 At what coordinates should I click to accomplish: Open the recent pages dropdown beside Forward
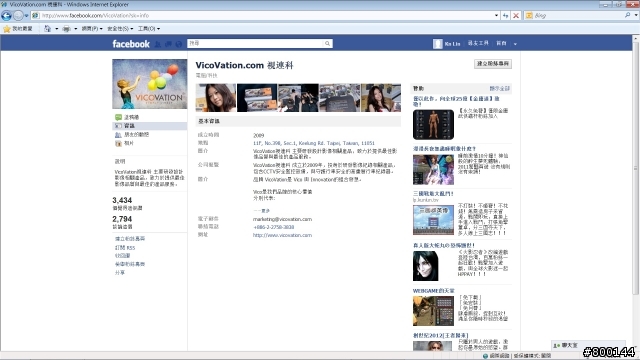(27, 16)
